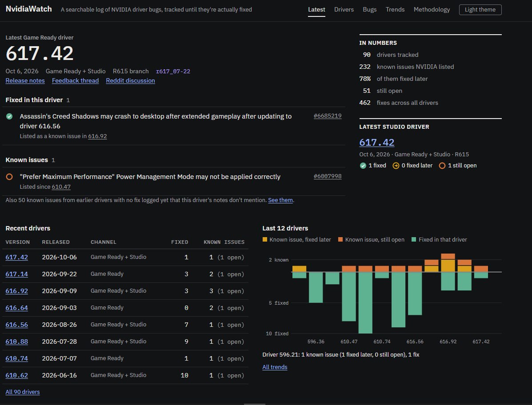
Task: Open the Methodology nav tab
Action: tap(432, 9)
